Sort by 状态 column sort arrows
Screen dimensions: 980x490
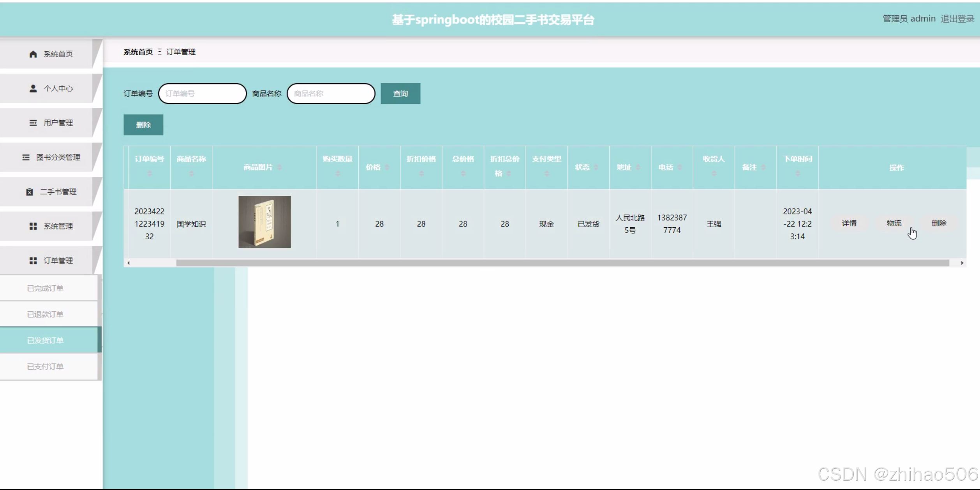point(596,167)
